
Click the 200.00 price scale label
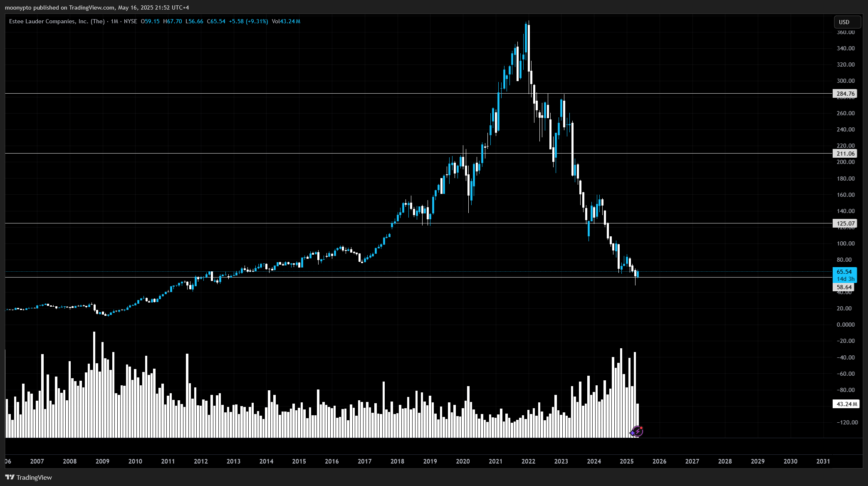pyautogui.click(x=846, y=162)
